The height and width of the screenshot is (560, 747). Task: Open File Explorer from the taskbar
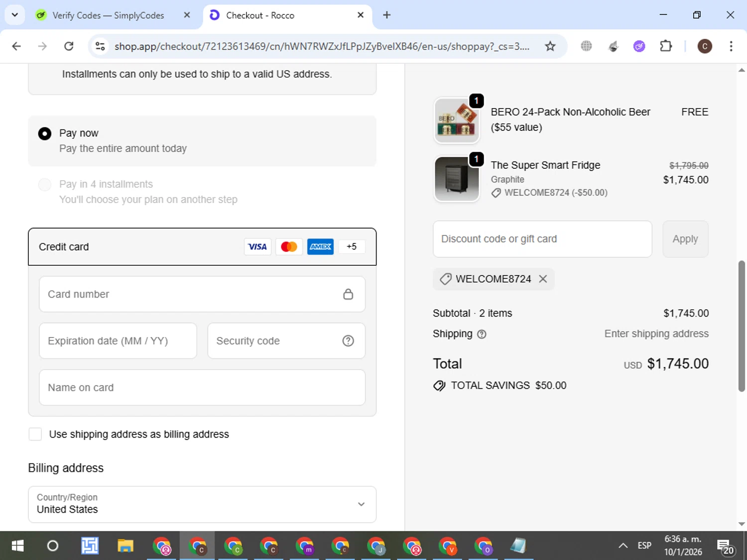(125, 546)
